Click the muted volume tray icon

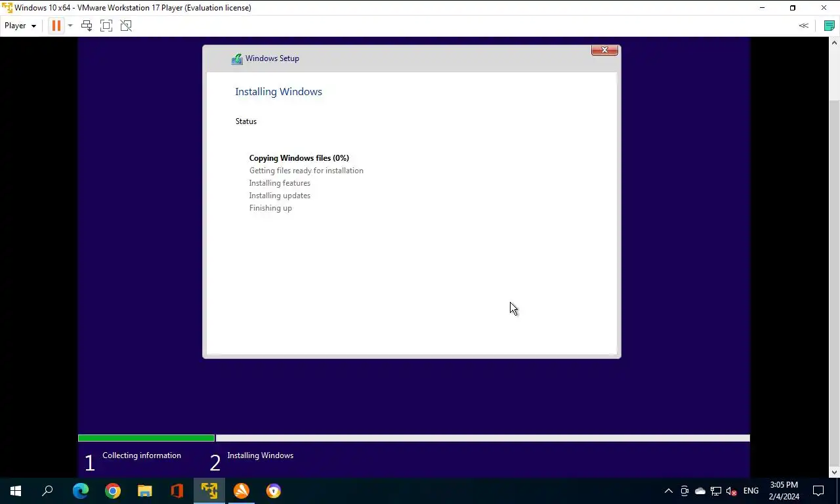(x=732, y=491)
